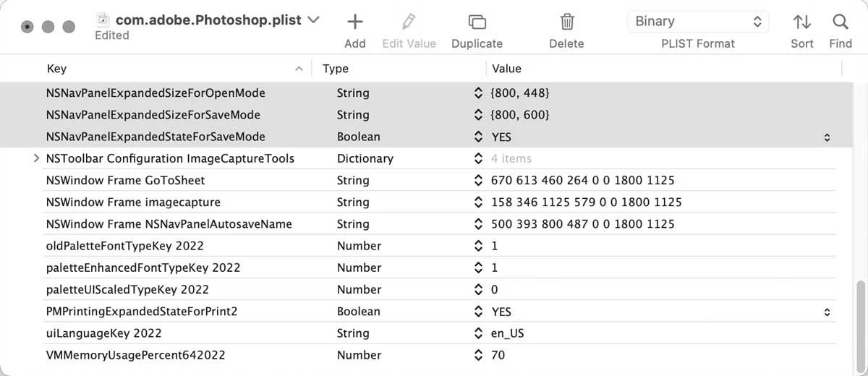Toggle PMPrintingExpandedStateForPrint2 YES value popup
Screen dimensions: 868x376
pyautogui.click(x=827, y=312)
